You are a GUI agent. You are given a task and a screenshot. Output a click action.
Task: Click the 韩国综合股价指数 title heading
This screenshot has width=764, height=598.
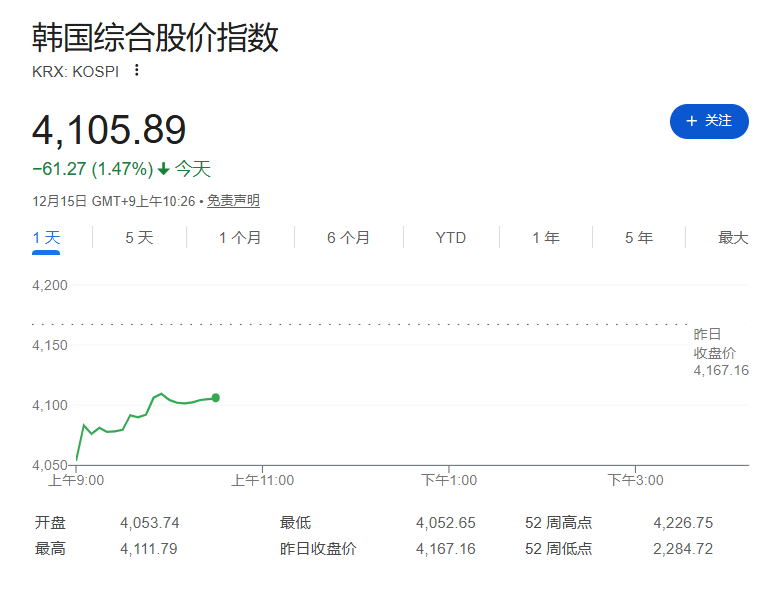click(x=155, y=37)
